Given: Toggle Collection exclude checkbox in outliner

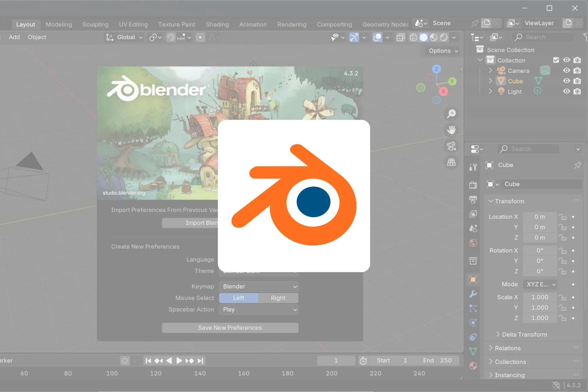Looking at the screenshot, I should 556,60.
